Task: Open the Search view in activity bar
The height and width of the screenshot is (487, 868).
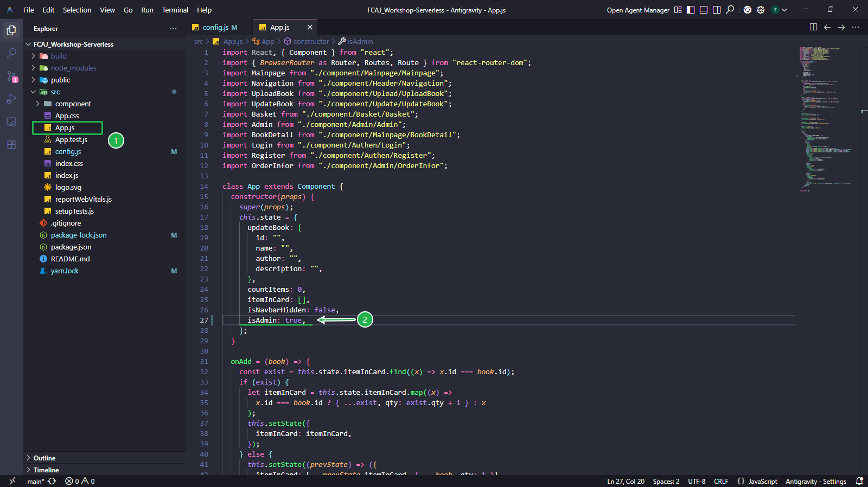Action: coord(11,53)
